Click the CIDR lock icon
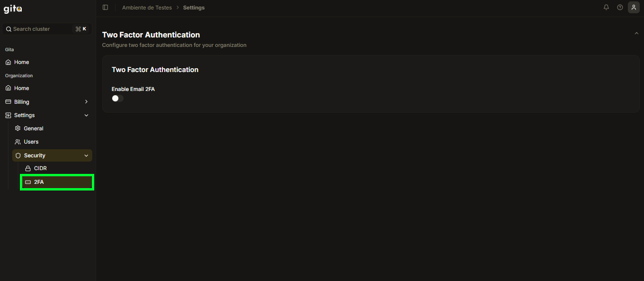The image size is (644, 281). click(28, 168)
